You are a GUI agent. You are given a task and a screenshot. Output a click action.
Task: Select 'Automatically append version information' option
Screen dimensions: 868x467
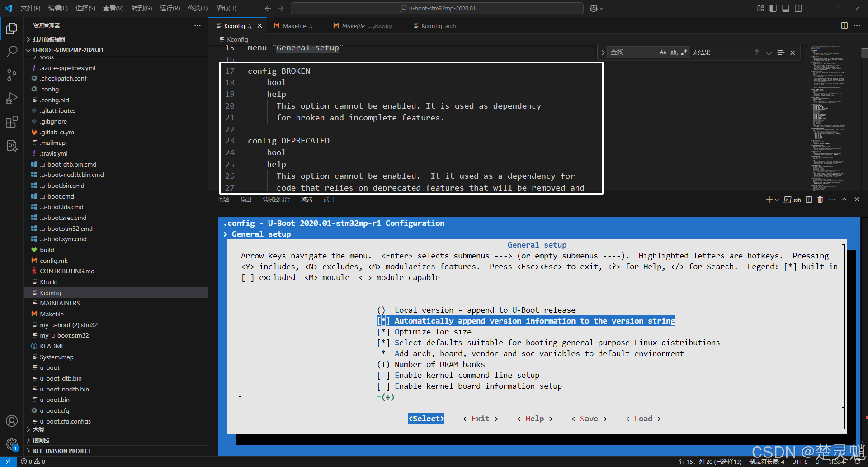[x=526, y=321]
